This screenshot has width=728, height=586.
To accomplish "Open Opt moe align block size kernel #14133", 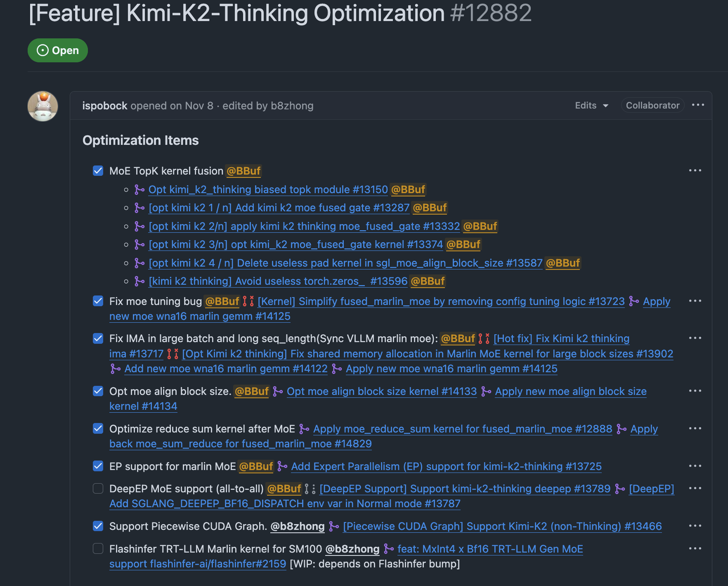I will click(382, 391).
